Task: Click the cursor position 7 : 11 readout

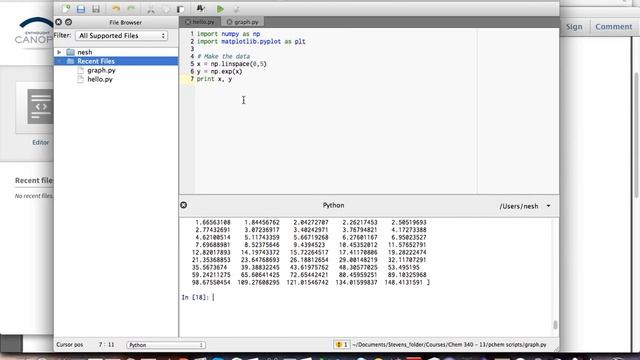Action: coord(107,345)
